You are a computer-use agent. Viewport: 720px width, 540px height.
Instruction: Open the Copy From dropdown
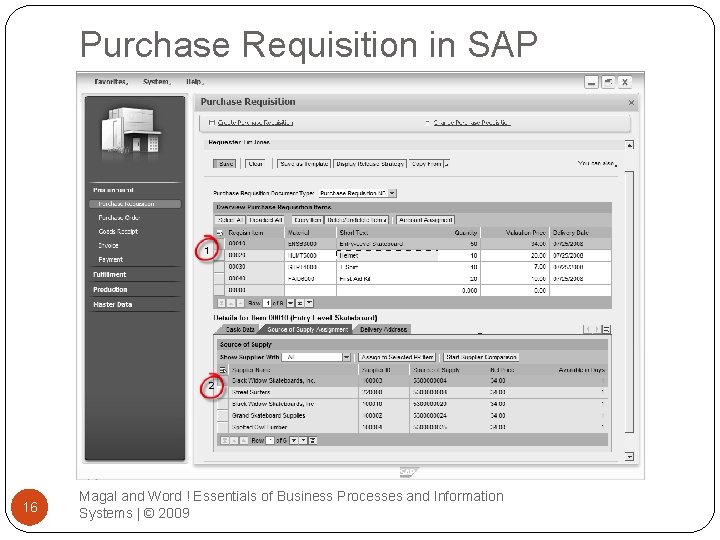point(429,164)
